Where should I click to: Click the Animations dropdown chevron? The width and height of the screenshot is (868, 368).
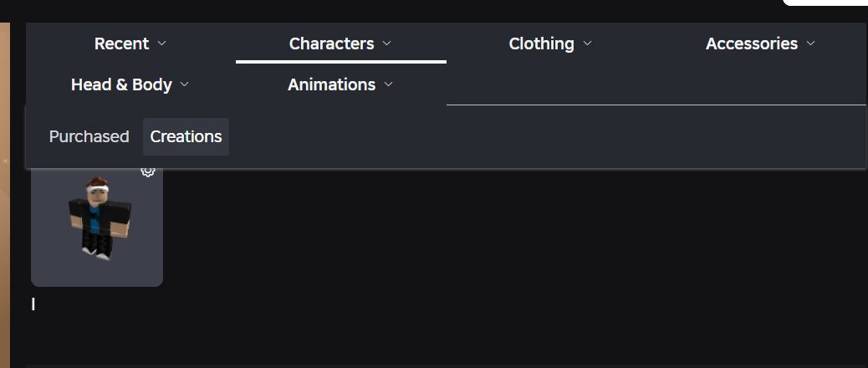click(388, 84)
